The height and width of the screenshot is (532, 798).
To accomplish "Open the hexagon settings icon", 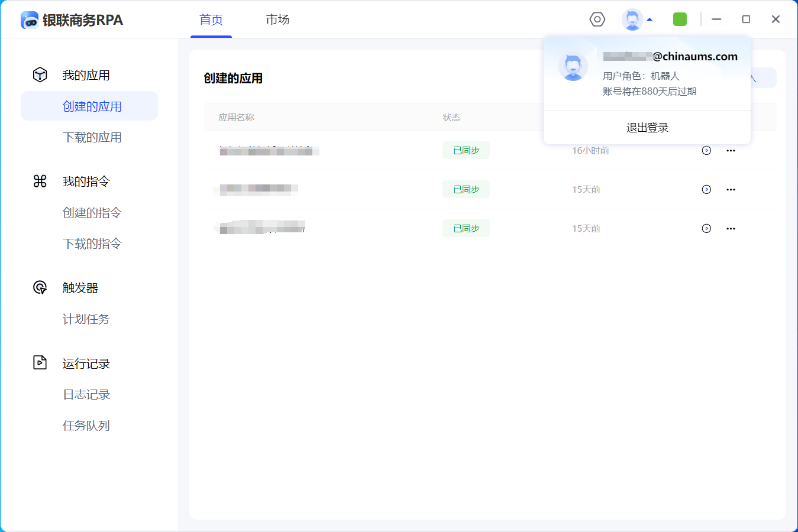I will click(597, 20).
